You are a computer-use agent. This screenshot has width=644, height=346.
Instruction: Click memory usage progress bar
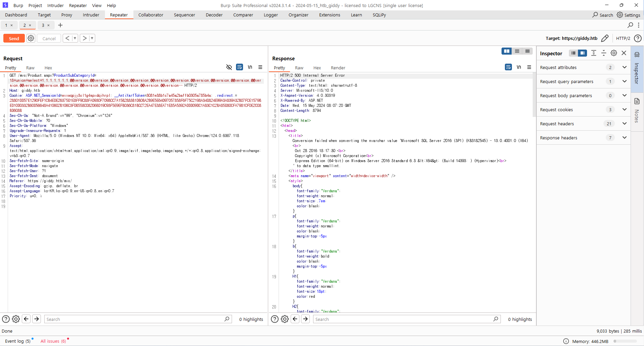[x=625, y=341]
